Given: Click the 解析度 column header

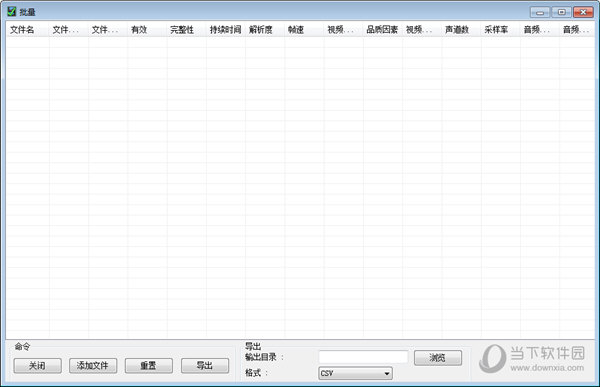Looking at the screenshot, I should (x=265, y=29).
